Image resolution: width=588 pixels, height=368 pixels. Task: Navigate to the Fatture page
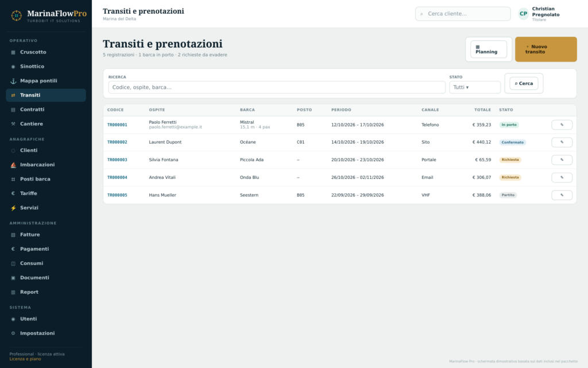coord(46,235)
